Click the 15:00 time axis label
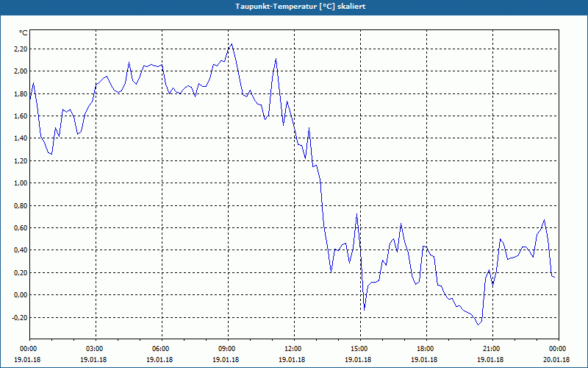This screenshot has width=588, height=368. tap(360, 349)
